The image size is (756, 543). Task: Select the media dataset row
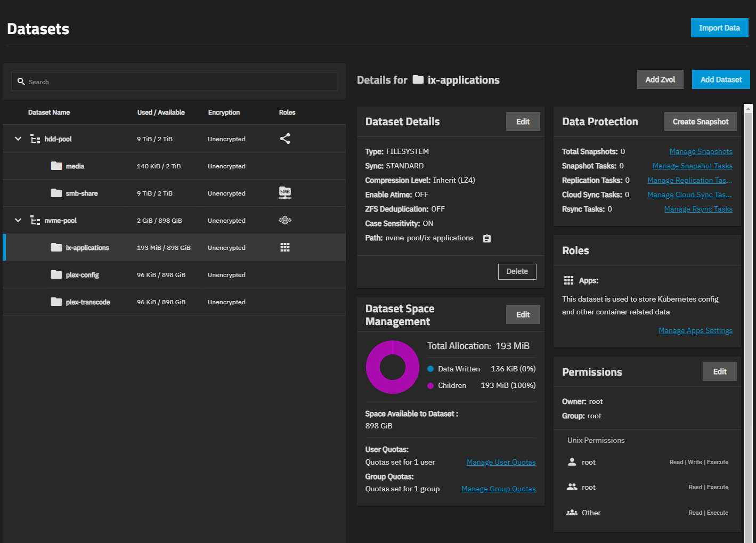[174, 166]
